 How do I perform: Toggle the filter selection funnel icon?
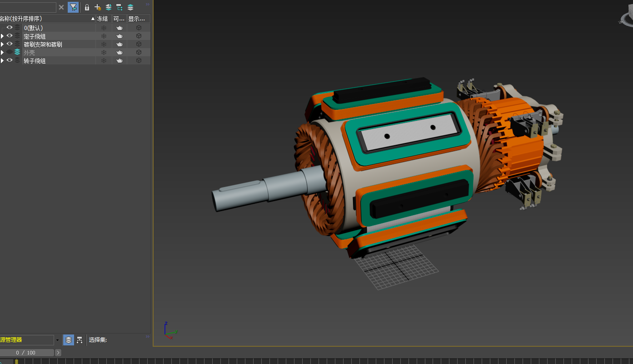click(73, 7)
